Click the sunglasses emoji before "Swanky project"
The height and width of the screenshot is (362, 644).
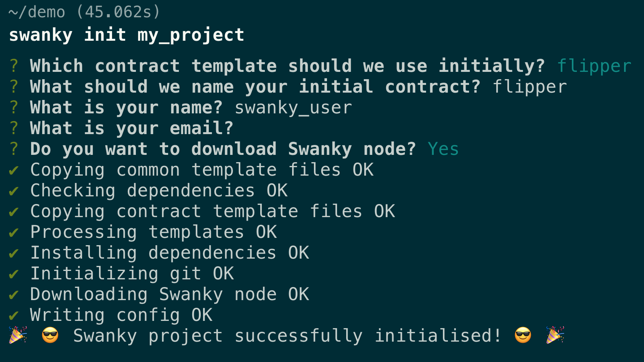50,335
